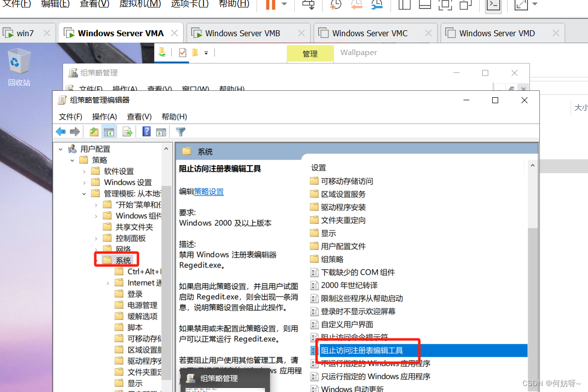The image size is (588, 392).
Task: Click the 策略设置 edit link
Action: (x=209, y=192)
